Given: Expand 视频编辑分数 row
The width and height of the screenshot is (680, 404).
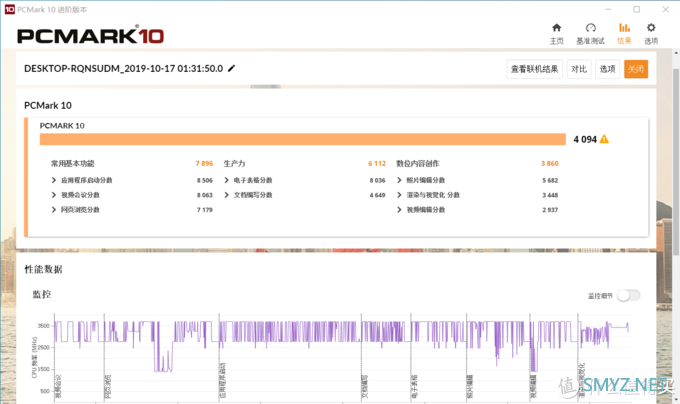Looking at the screenshot, I should (399, 209).
